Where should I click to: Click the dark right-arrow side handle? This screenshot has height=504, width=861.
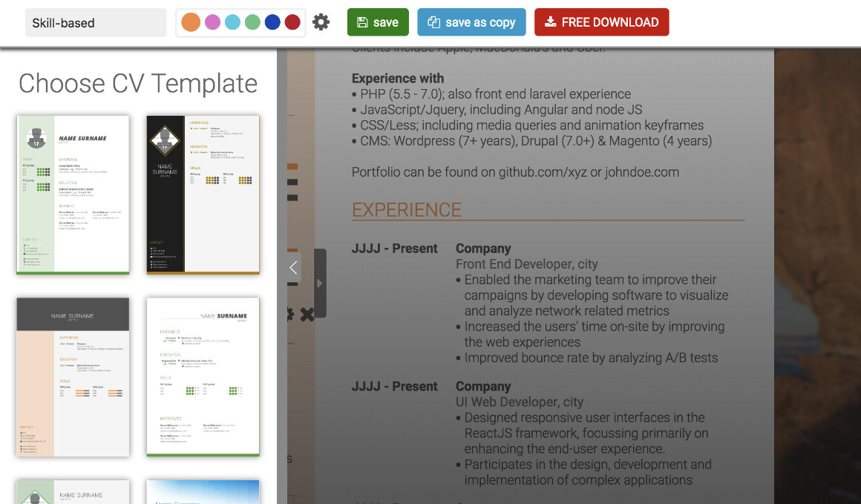(320, 284)
